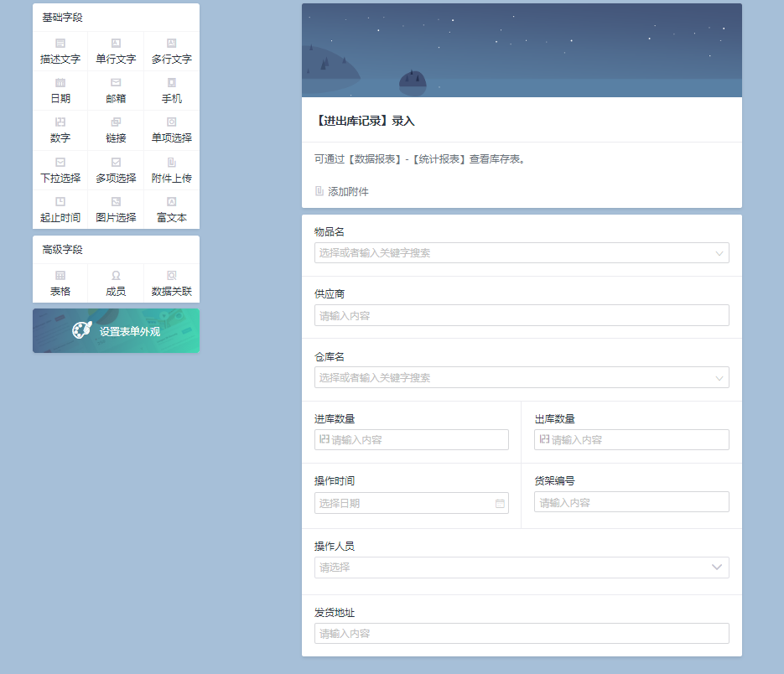Viewport: 784px width, 674px height.
Task: Click the 高级字段 section heading
Action: 63,250
